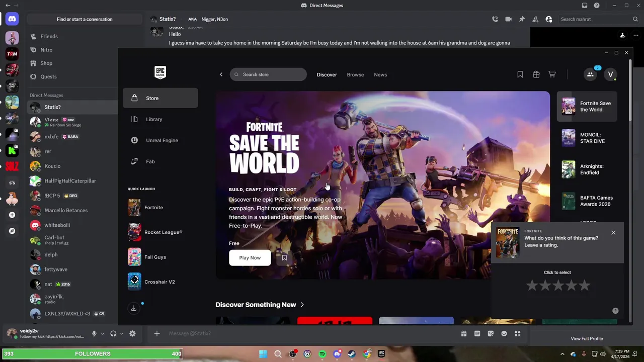Click View Full Profile in Discord

click(587, 339)
